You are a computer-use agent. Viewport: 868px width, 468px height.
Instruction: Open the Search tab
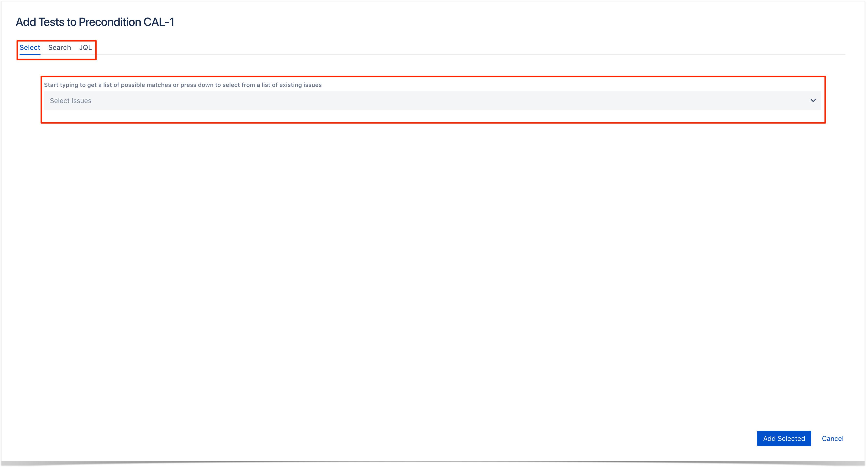tap(60, 48)
